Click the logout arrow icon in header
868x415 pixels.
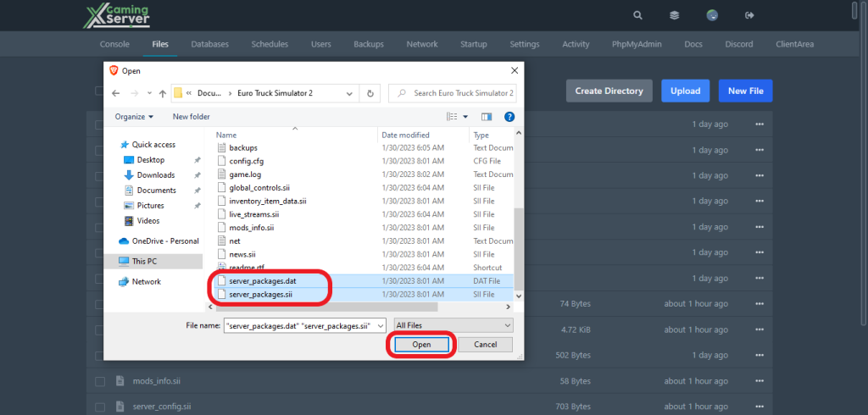tap(749, 15)
